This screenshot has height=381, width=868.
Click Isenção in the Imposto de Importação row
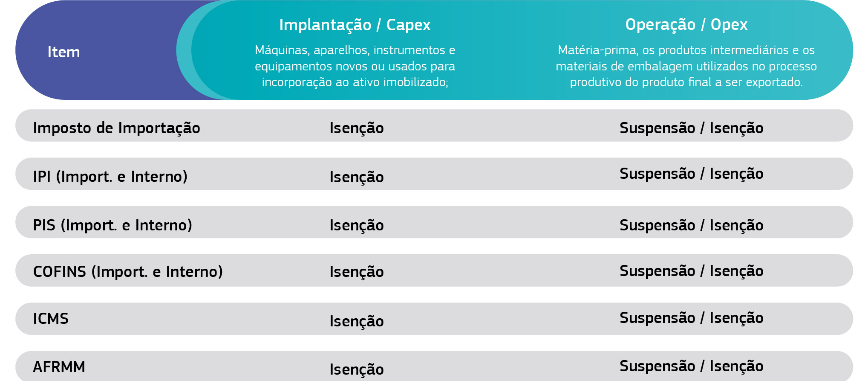(357, 128)
